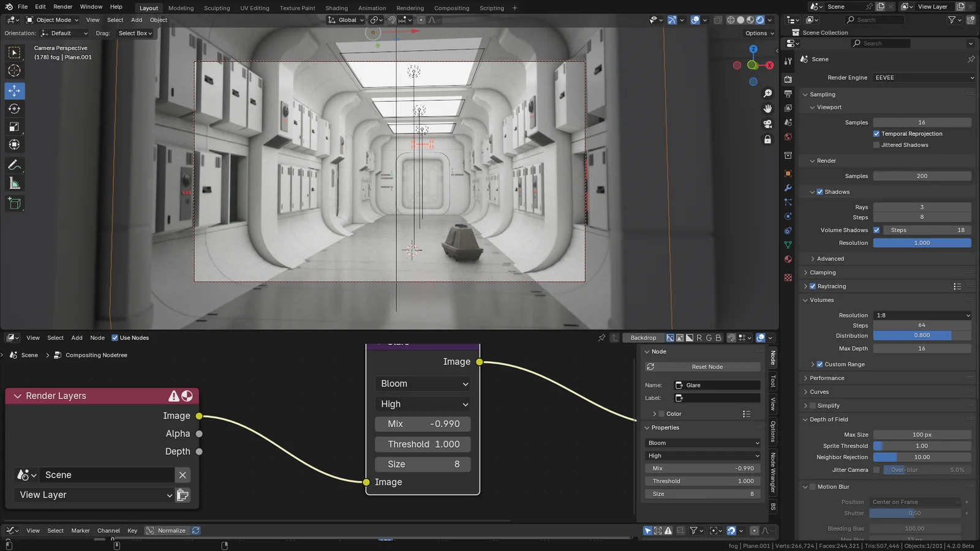Pick the Annotate tool
This screenshot has height=551, width=980.
coord(15,164)
